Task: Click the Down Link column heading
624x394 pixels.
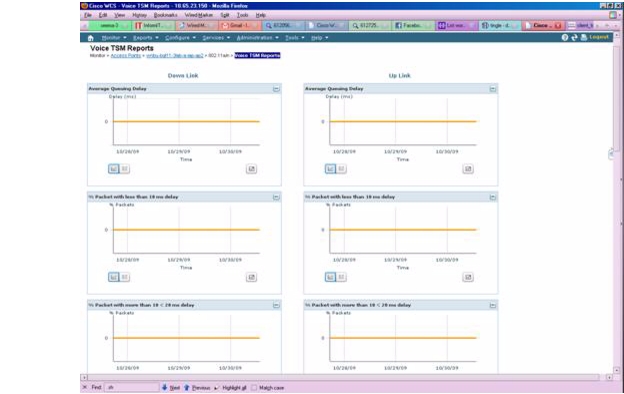Action: point(183,76)
